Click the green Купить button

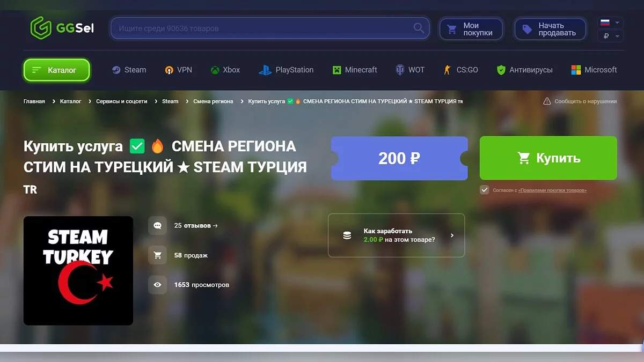548,158
